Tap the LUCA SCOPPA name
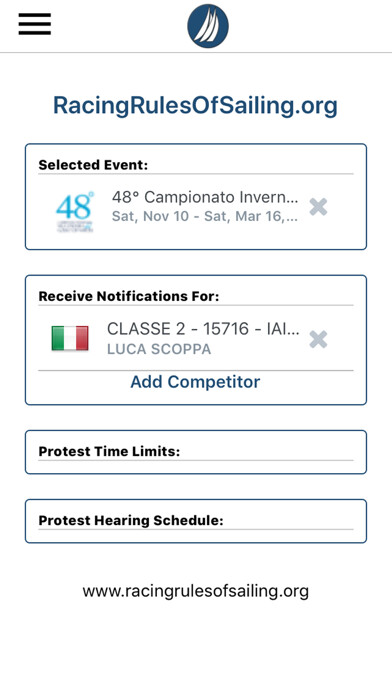 pyautogui.click(x=159, y=349)
